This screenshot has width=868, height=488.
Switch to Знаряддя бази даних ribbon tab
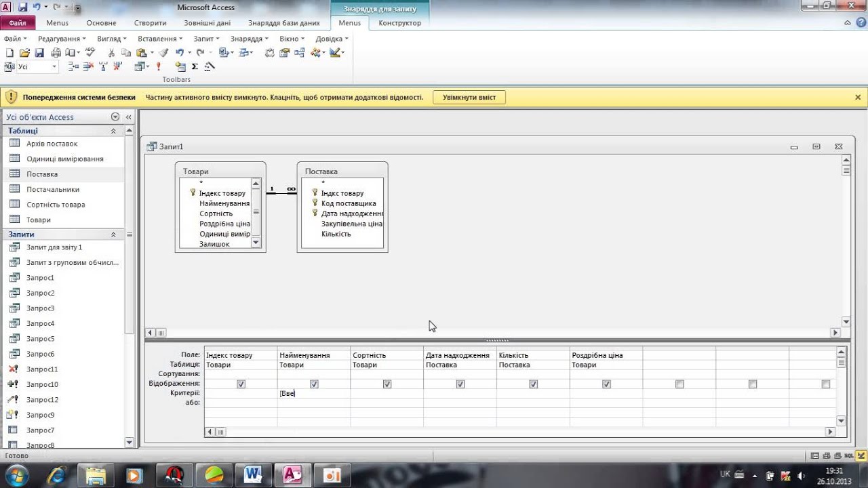pos(284,23)
